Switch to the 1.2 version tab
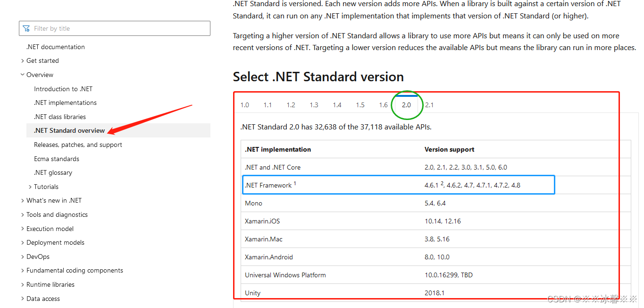Image resolution: width=644 pixels, height=308 pixels. 291,105
